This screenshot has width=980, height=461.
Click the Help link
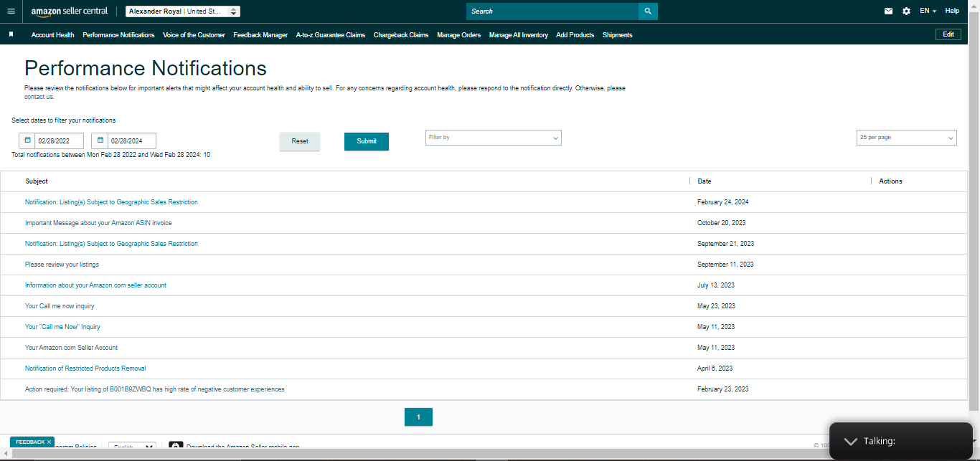point(952,11)
